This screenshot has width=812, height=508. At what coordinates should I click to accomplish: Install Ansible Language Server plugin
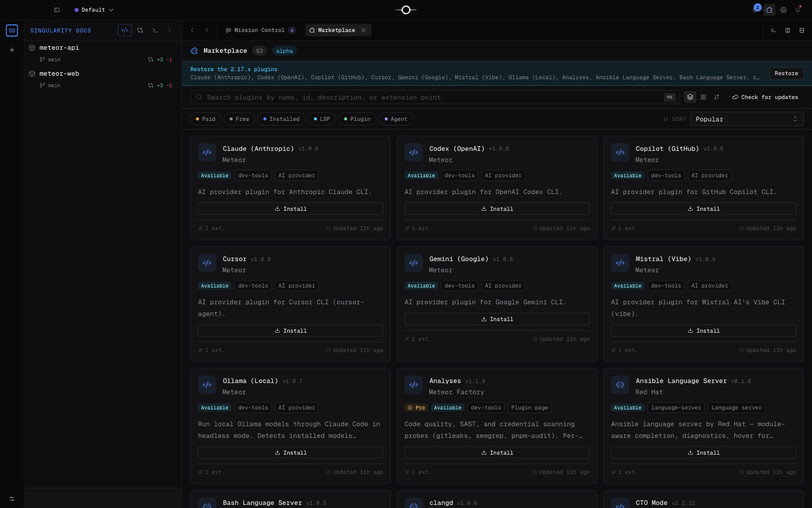point(703,453)
